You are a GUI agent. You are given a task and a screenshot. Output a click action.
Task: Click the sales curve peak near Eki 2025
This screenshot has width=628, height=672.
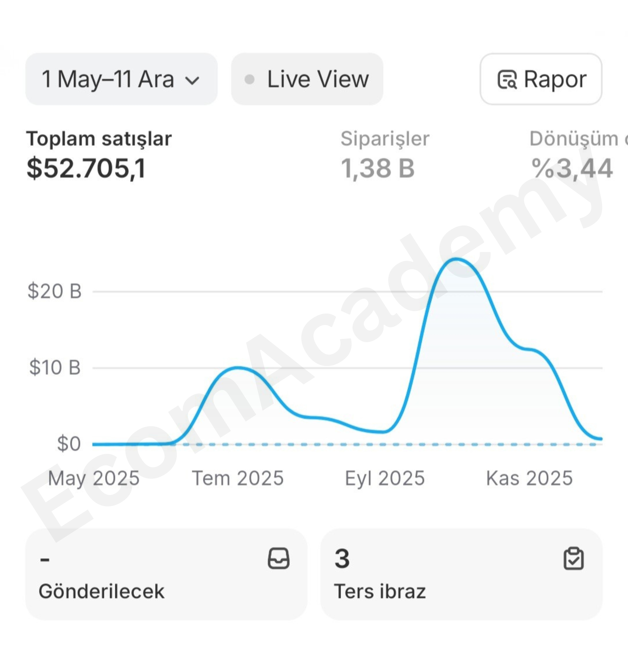[457, 260]
